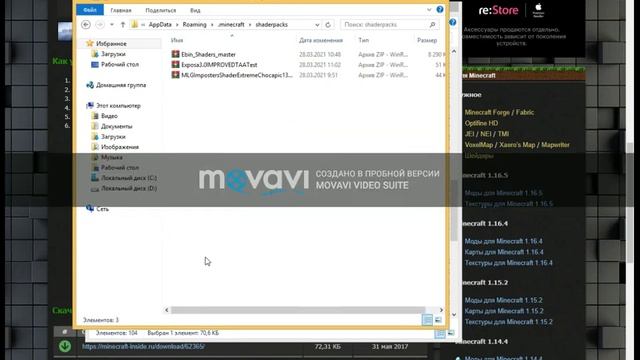Open Моды для Minecraft 1.16.4 link
This screenshot has width=640, height=360.
tap(503, 241)
